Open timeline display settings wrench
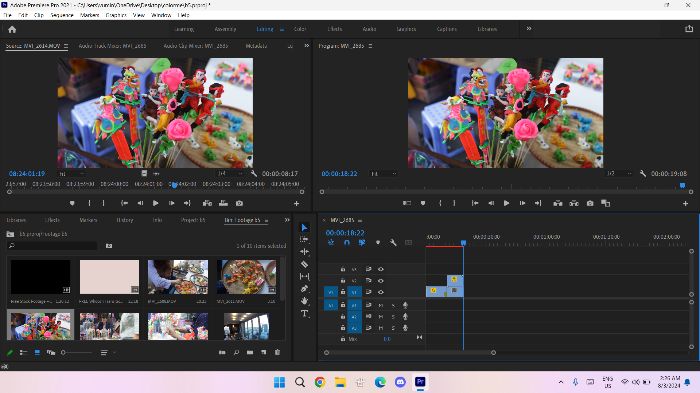The image size is (700, 393). (393, 242)
